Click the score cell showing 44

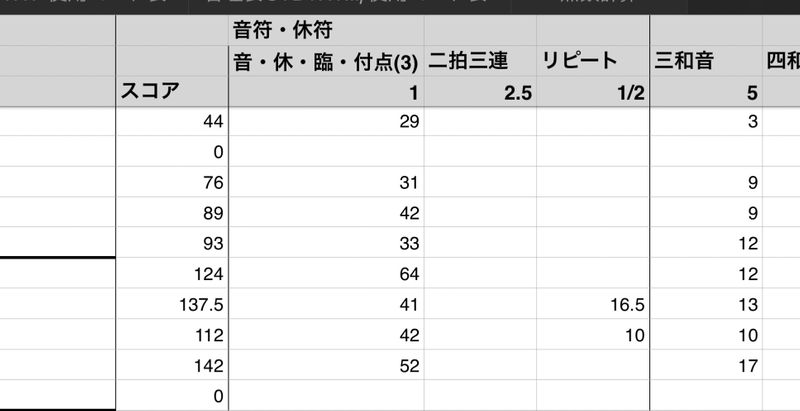(172, 122)
